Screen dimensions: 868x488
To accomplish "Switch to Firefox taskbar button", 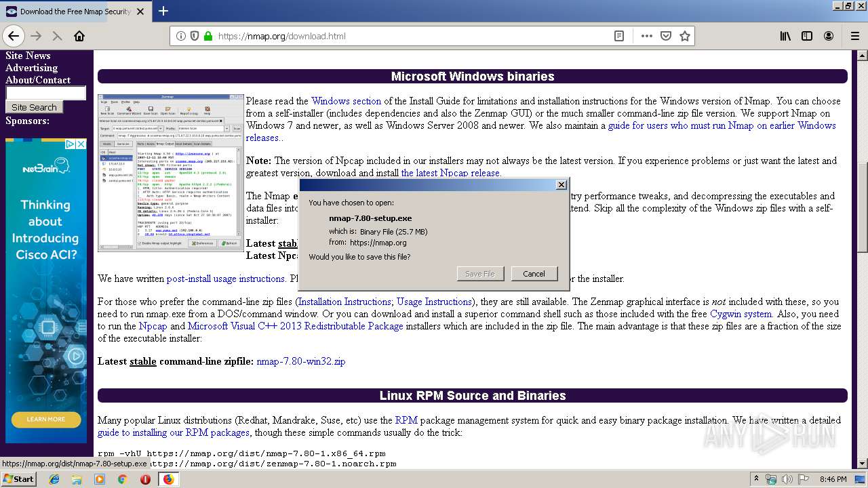I will (168, 479).
